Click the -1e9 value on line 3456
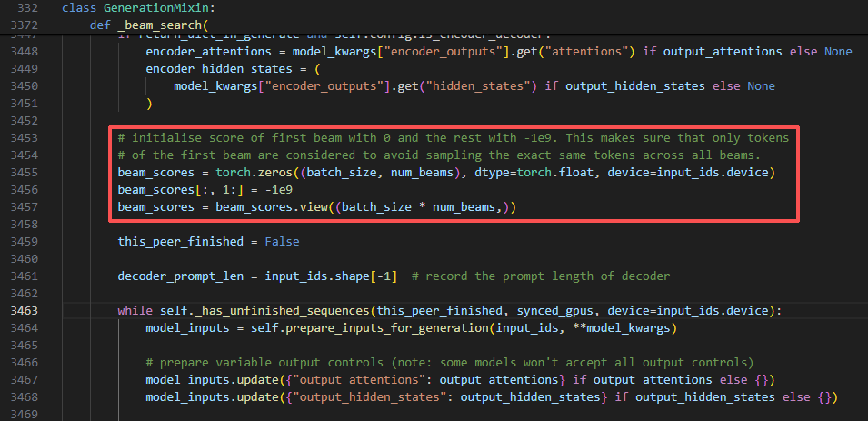Viewport: 868px width, 421px height. 278,189
